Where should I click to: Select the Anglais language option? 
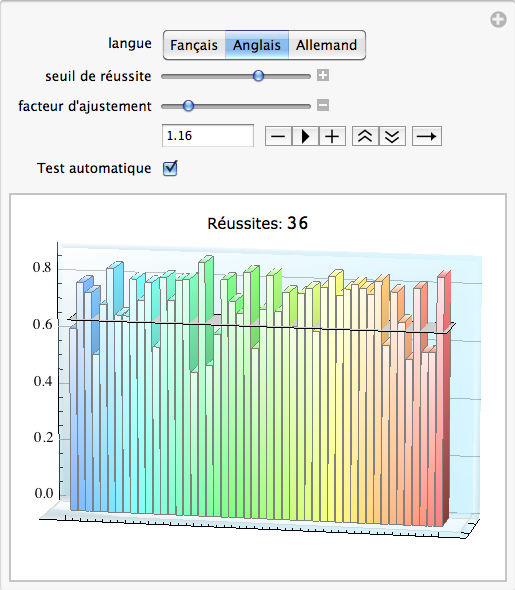click(257, 45)
